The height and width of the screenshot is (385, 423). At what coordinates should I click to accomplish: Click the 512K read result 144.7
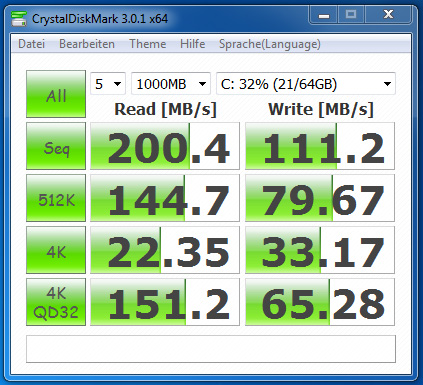click(x=165, y=198)
